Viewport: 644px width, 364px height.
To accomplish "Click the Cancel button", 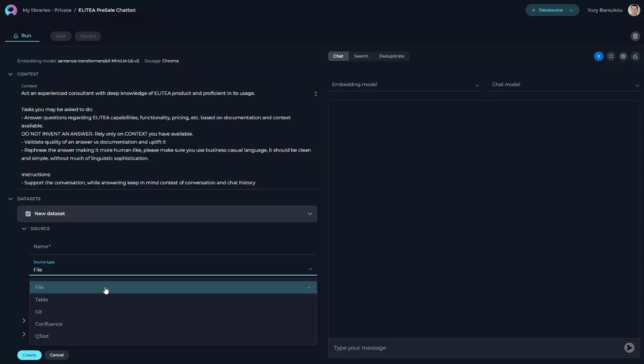I will tap(57, 355).
